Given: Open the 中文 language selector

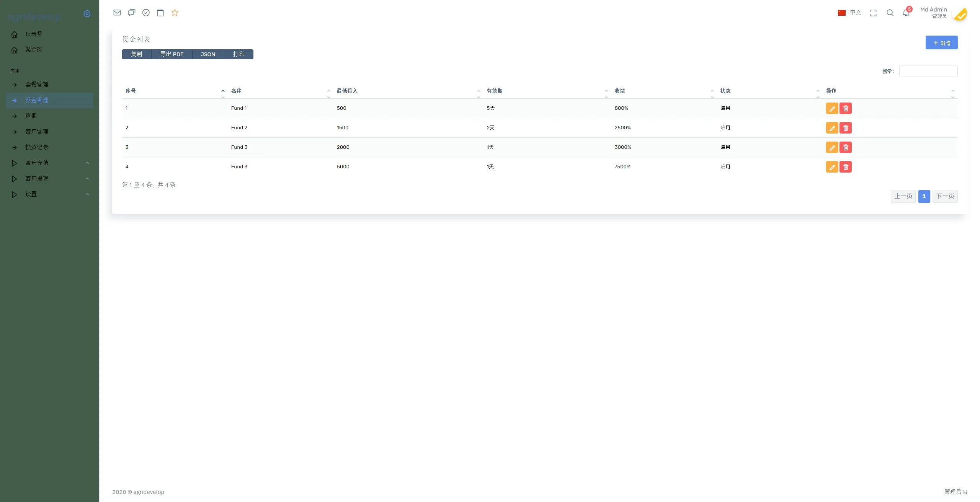Looking at the screenshot, I should (x=849, y=13).
